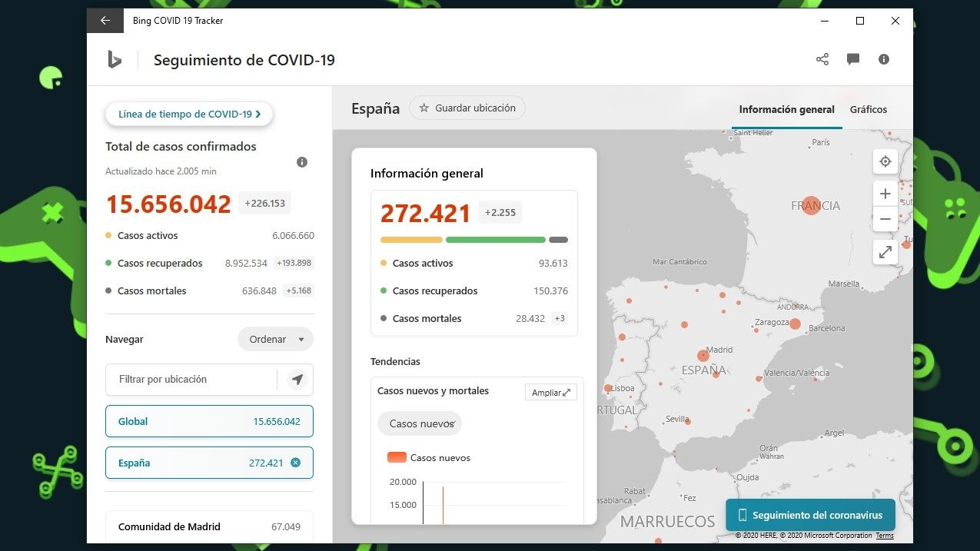The image size is (980, 551).
Task: Click green recovered cases bar segment
Action: click(496, 240)
